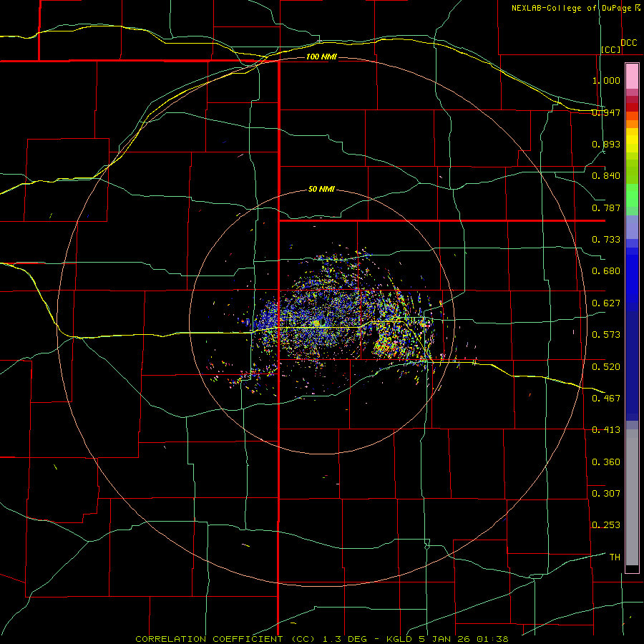644x644 pixels.
Task: Pick the gray swatch near 0.307
Action: [x=632, y=497]
